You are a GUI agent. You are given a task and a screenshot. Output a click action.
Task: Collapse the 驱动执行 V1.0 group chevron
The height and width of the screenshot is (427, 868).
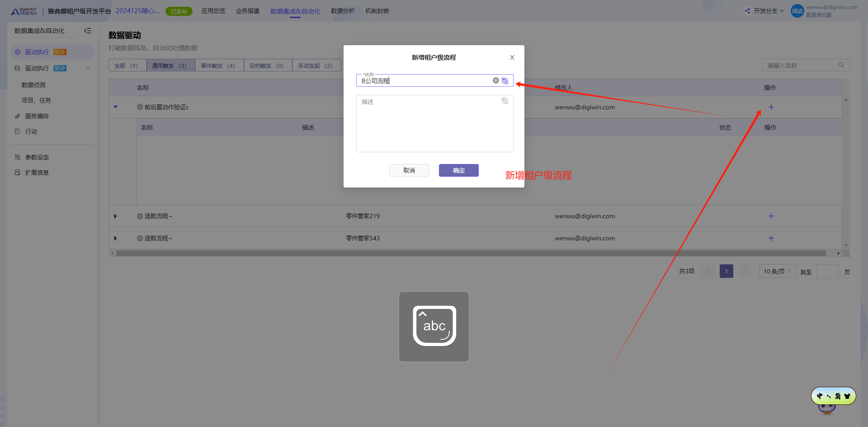tap(88, 69)
